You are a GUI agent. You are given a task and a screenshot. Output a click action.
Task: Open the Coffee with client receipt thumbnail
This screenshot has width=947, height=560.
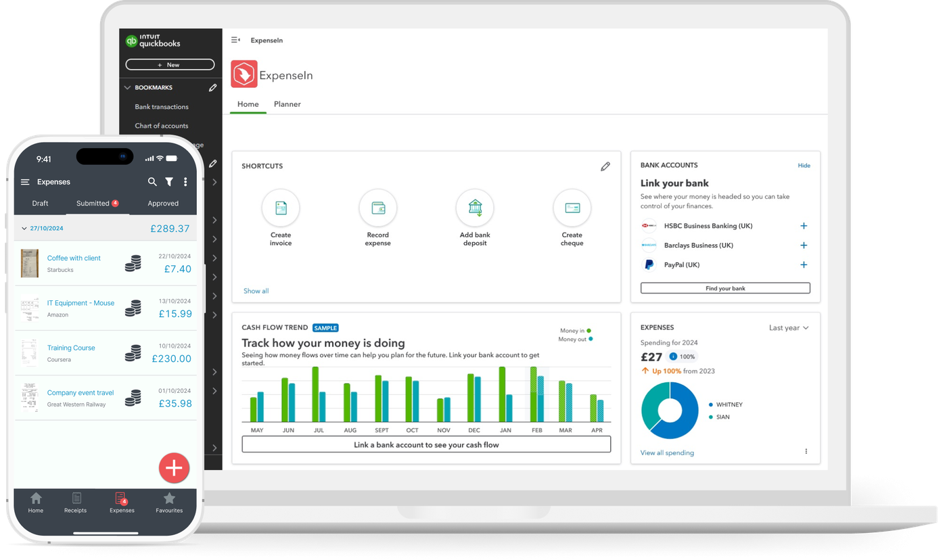click(x=29, y=263)
